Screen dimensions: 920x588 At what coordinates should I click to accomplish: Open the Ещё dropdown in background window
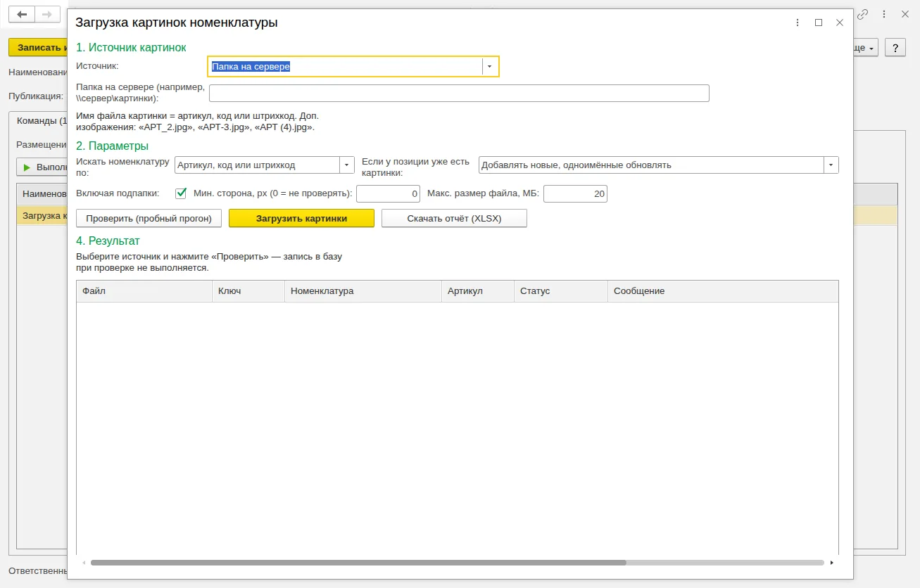(x=865, y=48)
